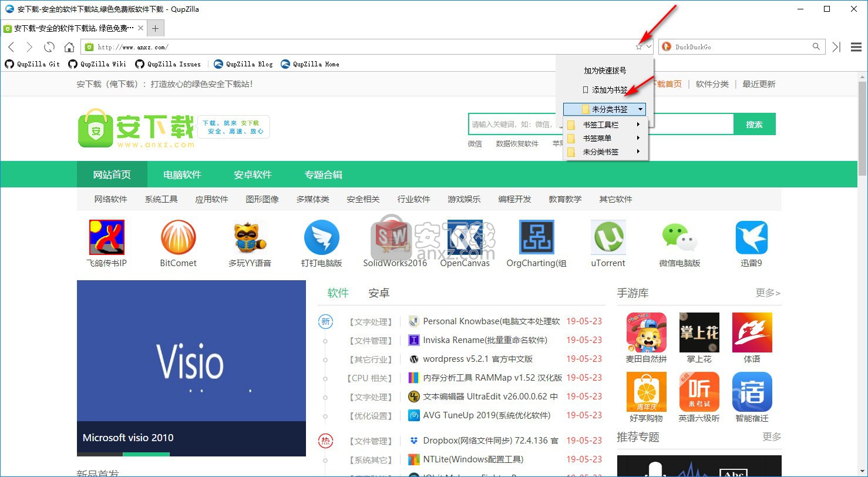
Task: Click the 体语 app icon
Action: (752, 332)
